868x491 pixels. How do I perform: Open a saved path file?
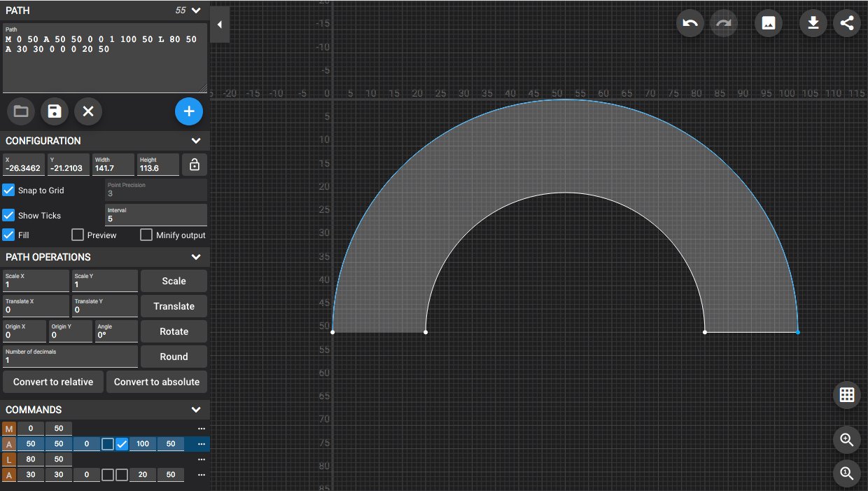pos(20,111)
